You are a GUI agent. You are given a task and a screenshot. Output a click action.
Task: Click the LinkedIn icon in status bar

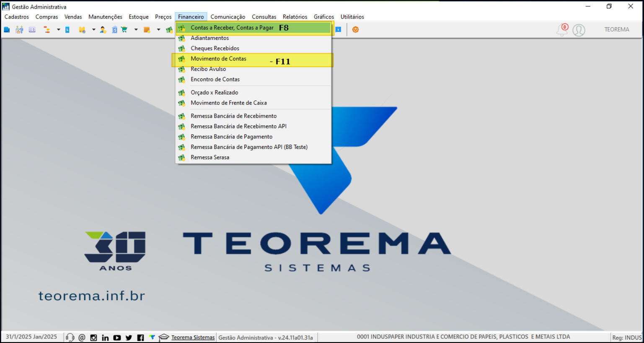105,338
